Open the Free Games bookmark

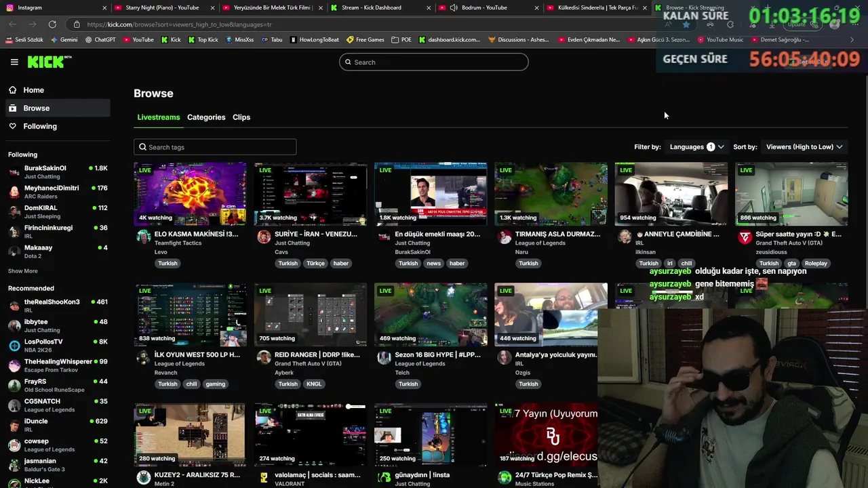[x=365, y=39]
